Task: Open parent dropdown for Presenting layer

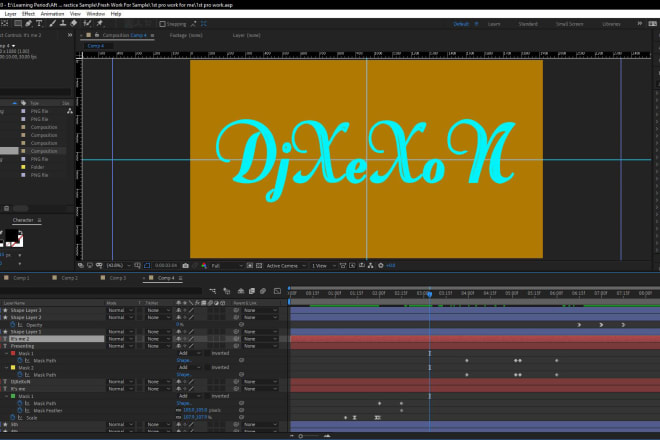Action: point(260,346)
